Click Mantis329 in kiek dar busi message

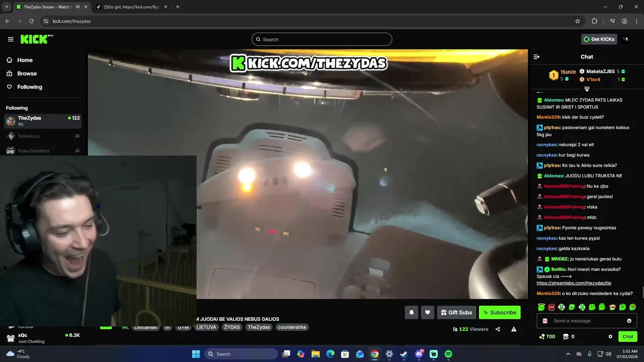click(548, 117)
